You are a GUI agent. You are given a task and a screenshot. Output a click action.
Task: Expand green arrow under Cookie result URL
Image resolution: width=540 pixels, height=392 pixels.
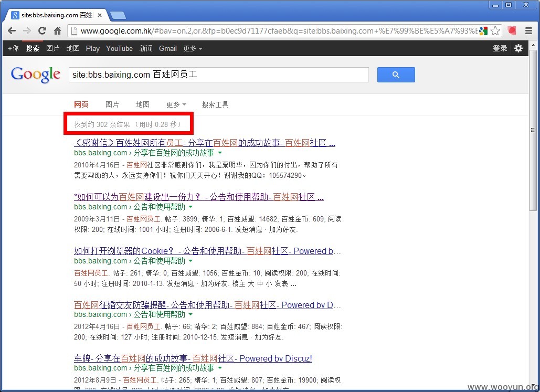tap(191, 261)
